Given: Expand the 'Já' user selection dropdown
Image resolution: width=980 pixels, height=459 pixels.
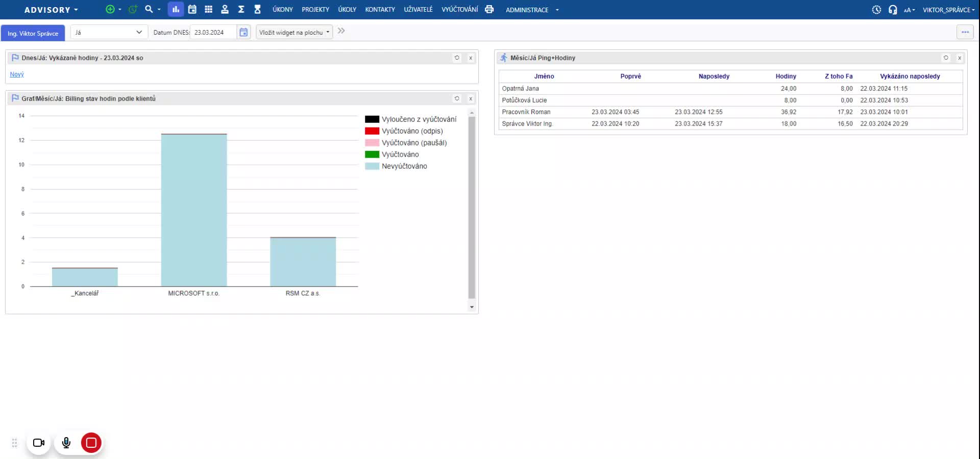Looking at the screenshot, I should click(109, 32).
